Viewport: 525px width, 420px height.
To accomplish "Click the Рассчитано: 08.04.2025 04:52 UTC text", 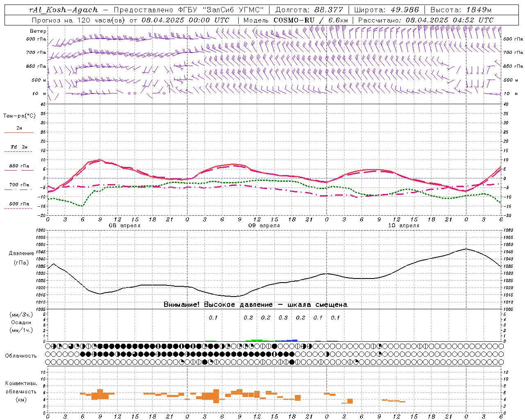I will pos(426,20).
